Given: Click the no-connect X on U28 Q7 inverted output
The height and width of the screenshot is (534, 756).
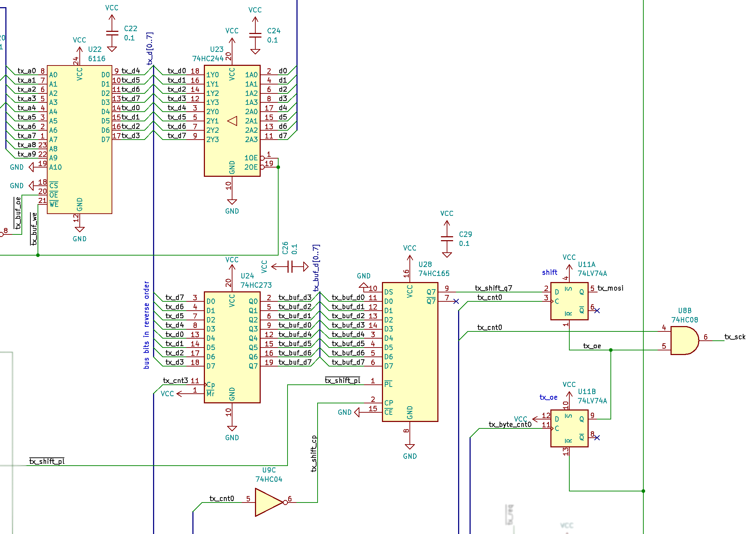Looking at the screenshot, I should point(456,301).
